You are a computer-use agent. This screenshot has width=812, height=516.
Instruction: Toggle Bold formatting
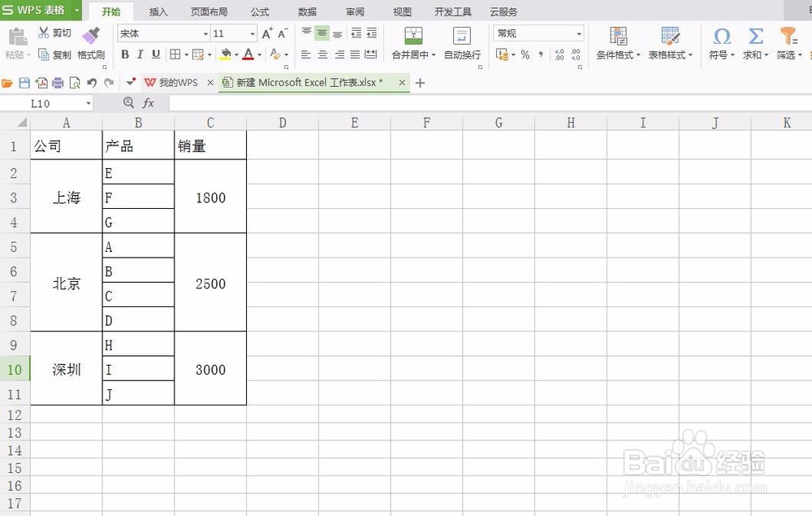pyautogui.click(x=125, y=54)
